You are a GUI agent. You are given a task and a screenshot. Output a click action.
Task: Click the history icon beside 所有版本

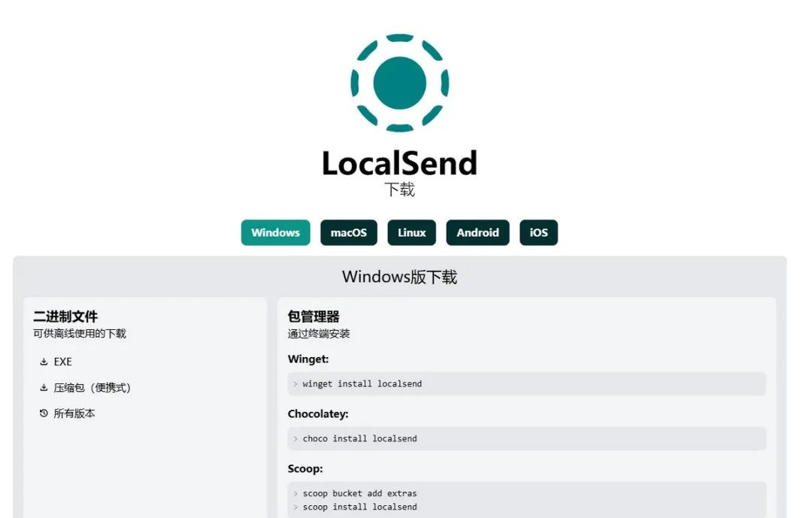44,413
